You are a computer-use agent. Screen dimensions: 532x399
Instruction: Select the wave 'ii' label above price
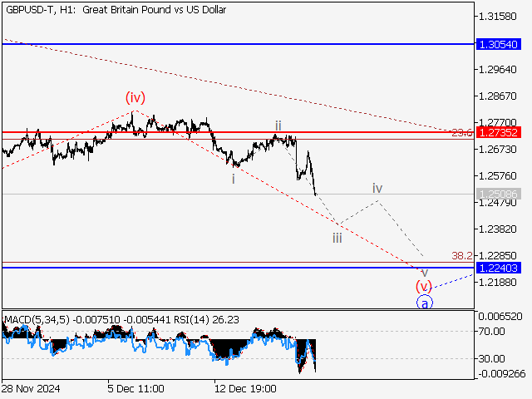coord(278,126)
